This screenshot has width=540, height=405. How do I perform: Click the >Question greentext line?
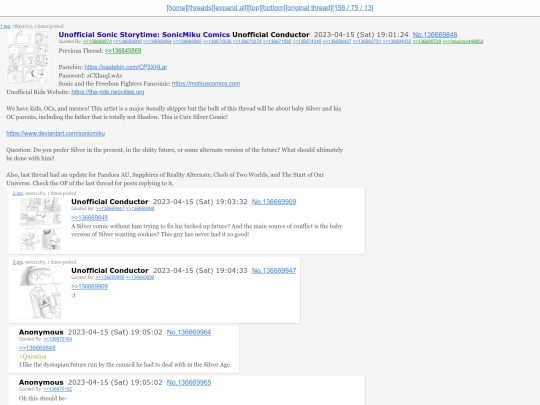pyautogui.click(x=32, y=356)
